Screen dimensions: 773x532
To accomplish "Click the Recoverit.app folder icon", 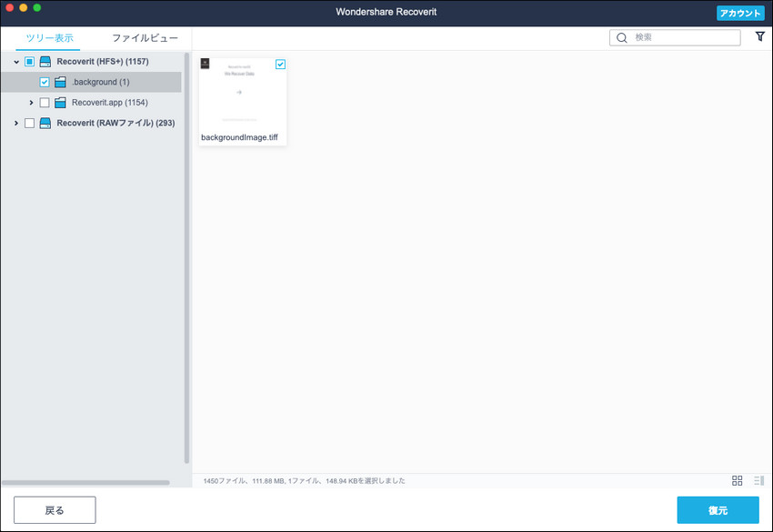I will click(x=60, y=103).
